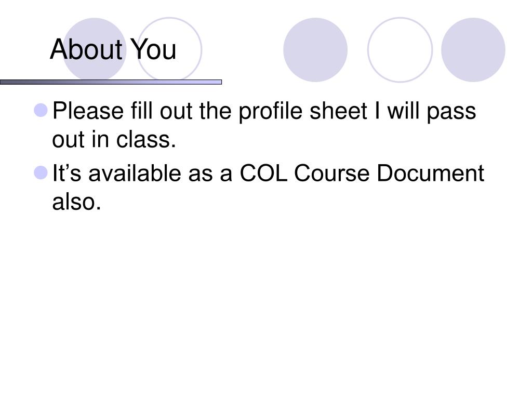Click the bullet marker beside "It's available"
This screenshot has height=399, width=532.
click(42, 172)
